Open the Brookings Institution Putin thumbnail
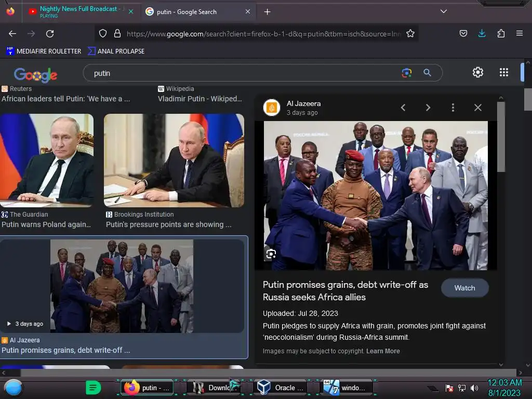The image size is (532, 399). tap(174, 160)
